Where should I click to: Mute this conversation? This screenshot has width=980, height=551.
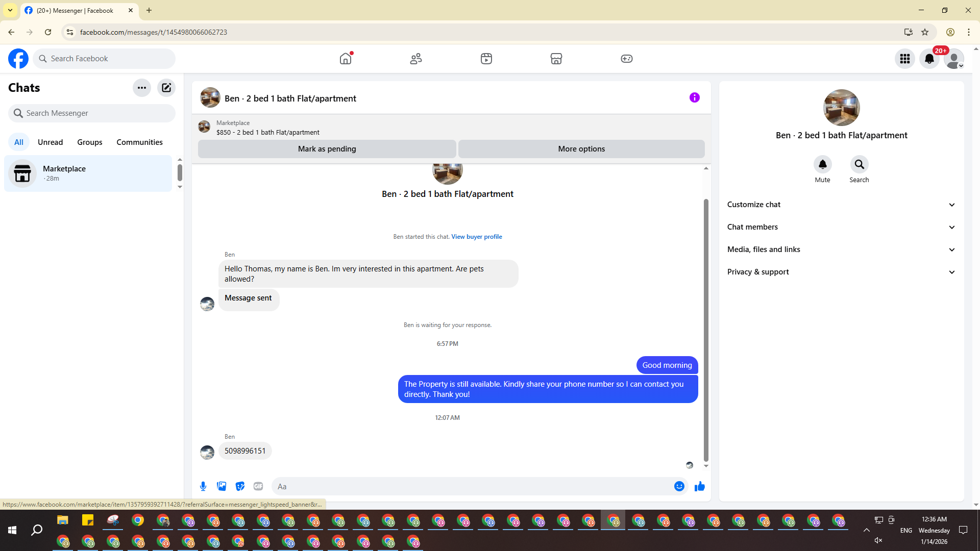coord(822,164)
